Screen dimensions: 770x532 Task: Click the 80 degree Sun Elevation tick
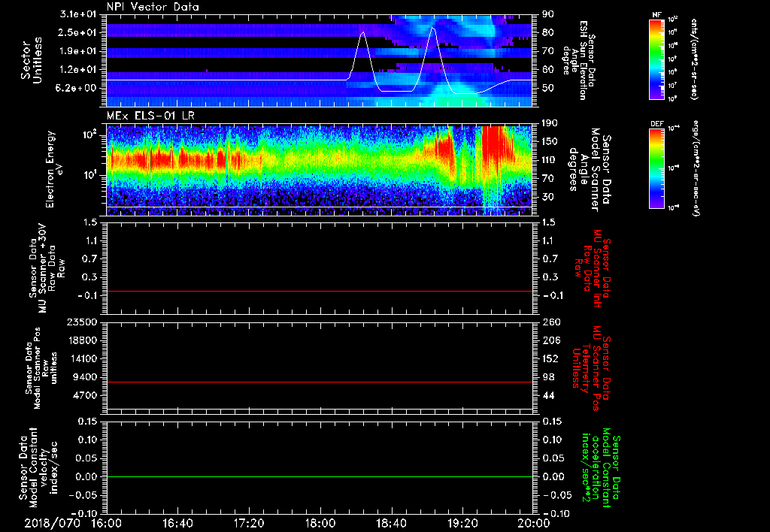[547, 32]
